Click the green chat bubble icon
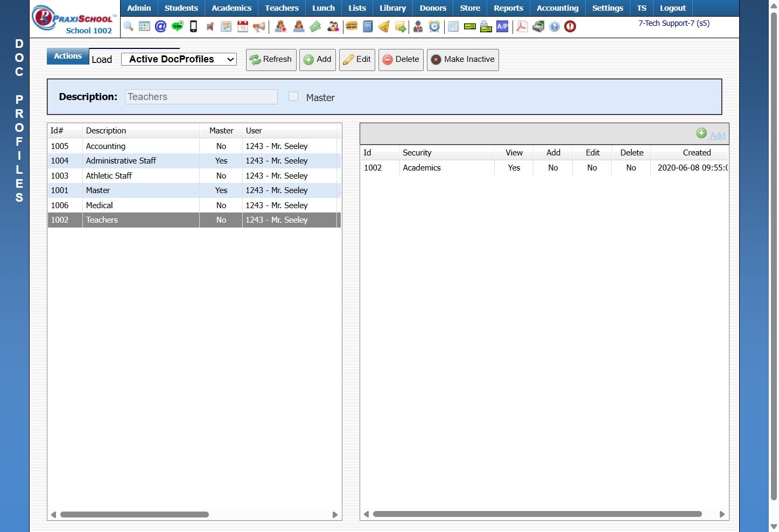The image size is (779, 532). 177,26
